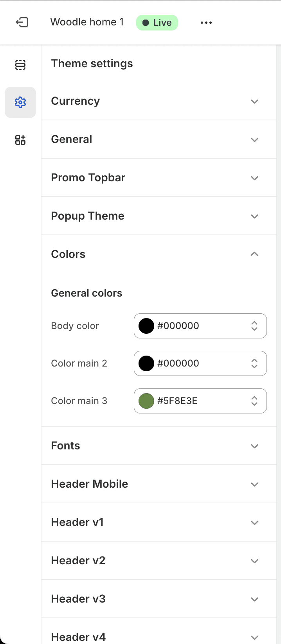Open the green Color main 3 swatch

point(146,401)
